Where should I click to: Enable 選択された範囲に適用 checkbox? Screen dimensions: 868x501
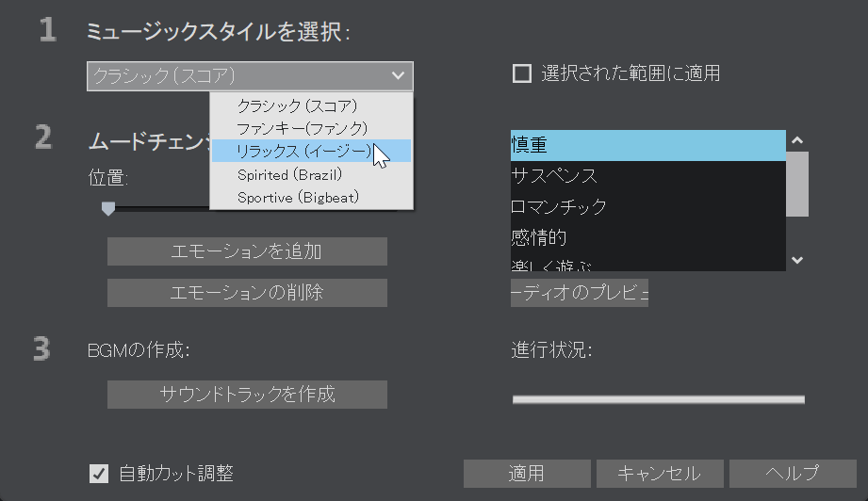click(522, 73)
